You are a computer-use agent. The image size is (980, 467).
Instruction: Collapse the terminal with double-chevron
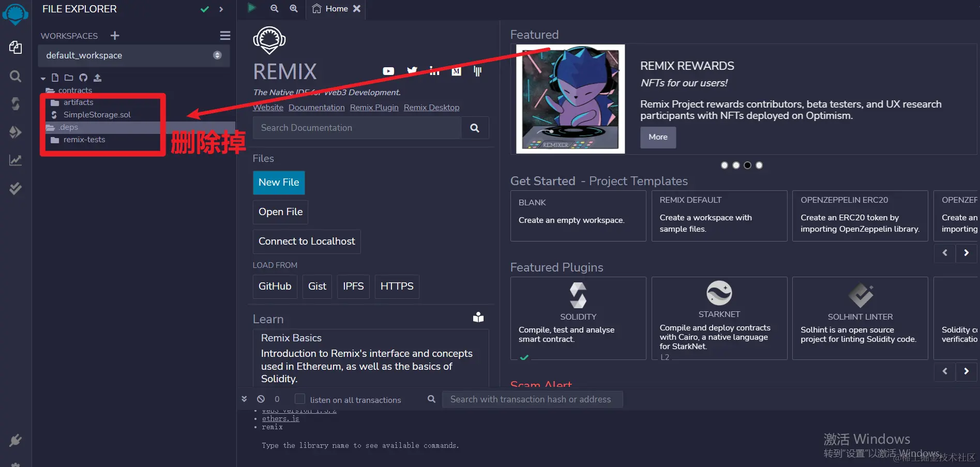[244, 399]
